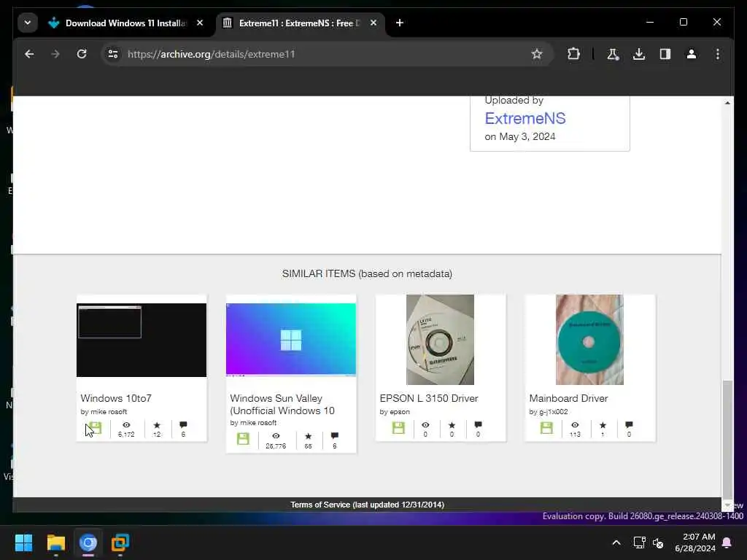Click favorites star on Windows Sun Valley card
Screen dimensions: 747x560
pos(309,436)
